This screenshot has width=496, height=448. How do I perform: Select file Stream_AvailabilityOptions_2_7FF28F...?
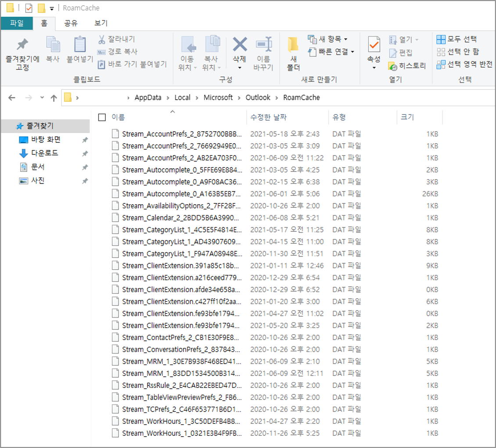(181, 206)
